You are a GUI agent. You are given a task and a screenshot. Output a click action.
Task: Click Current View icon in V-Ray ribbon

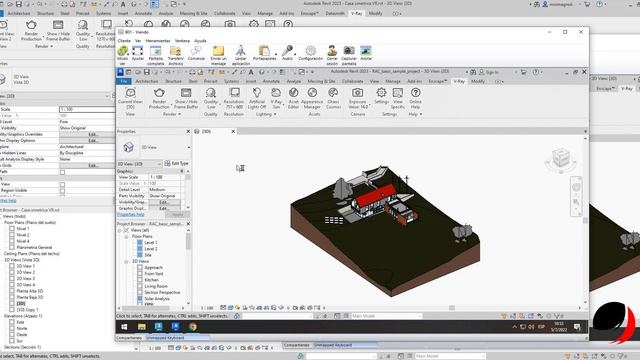click(x=130, y=93)
